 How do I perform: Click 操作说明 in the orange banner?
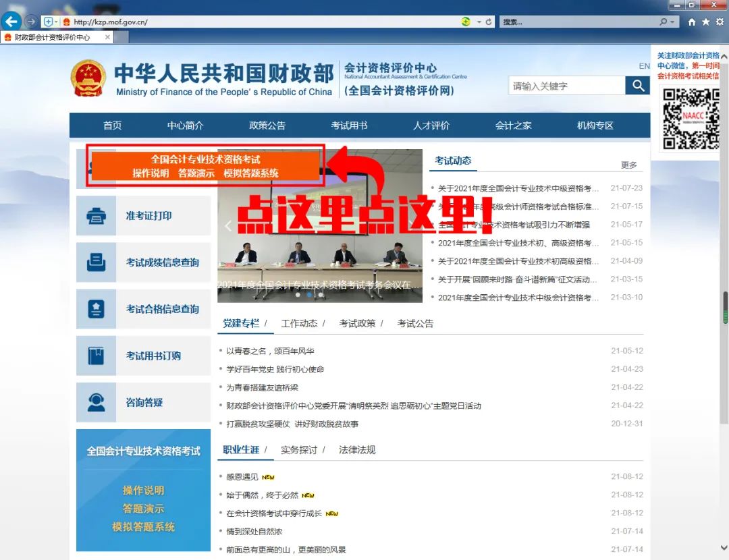(151, 173)
